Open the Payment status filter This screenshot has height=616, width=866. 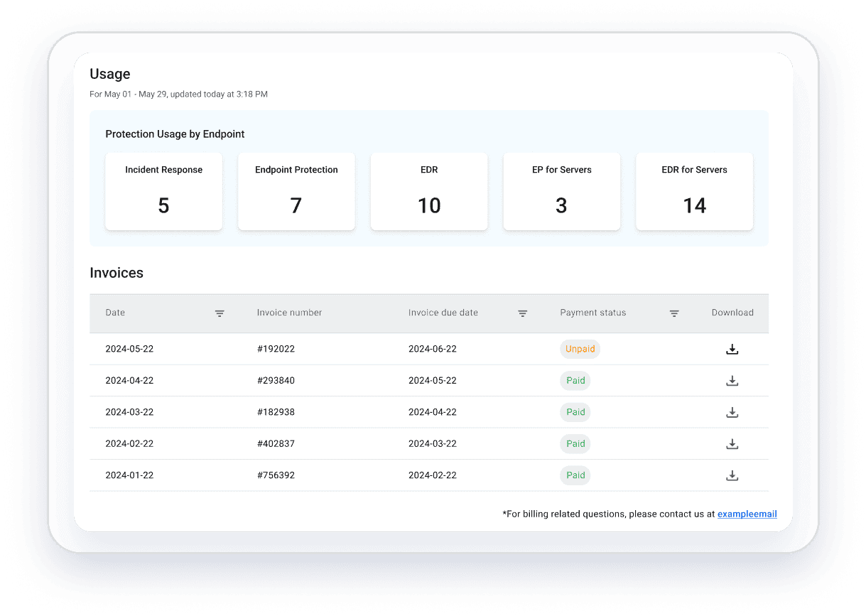pos(674,313)
